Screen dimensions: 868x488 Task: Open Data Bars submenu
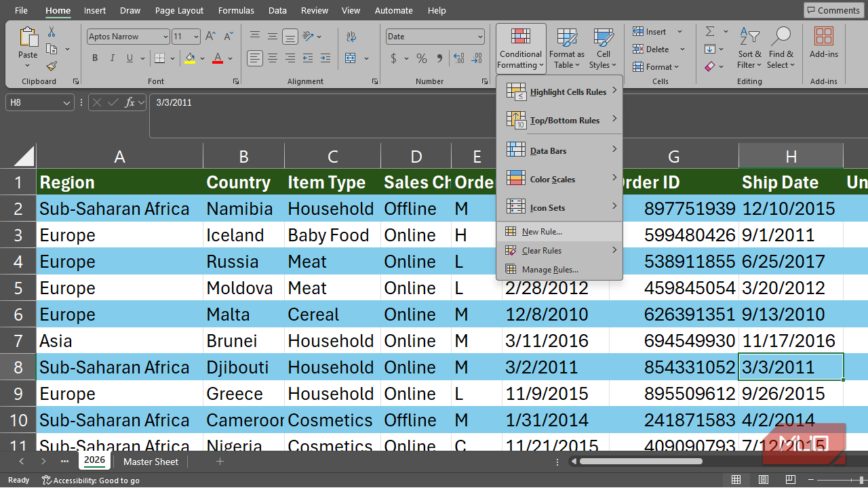pyautogui.click(x=559, y=150)
